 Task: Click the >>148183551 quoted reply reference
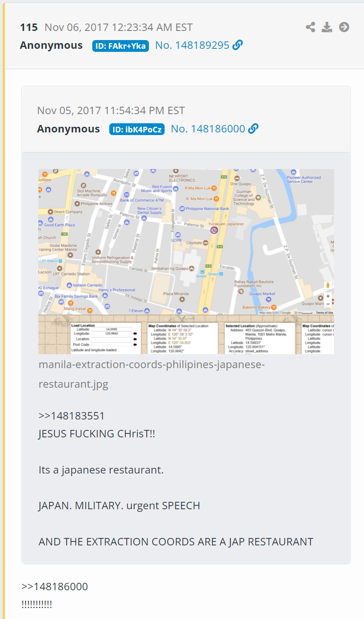click(72, 416)
